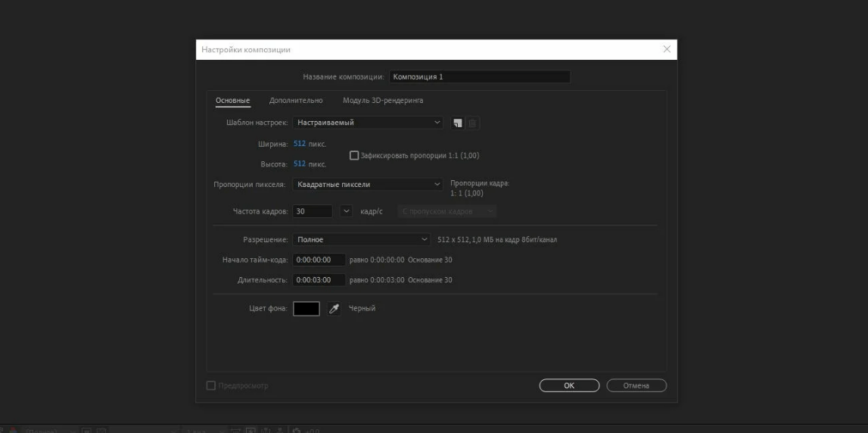Click the Длительность duration field

point(319,280)
